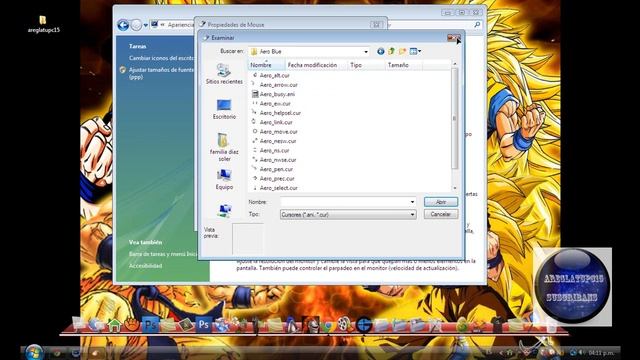Screen dimensions: 640x360
Task: Select the Aero_helpsel.cur file
Action: pyautogui.click(x=276, y=113)
